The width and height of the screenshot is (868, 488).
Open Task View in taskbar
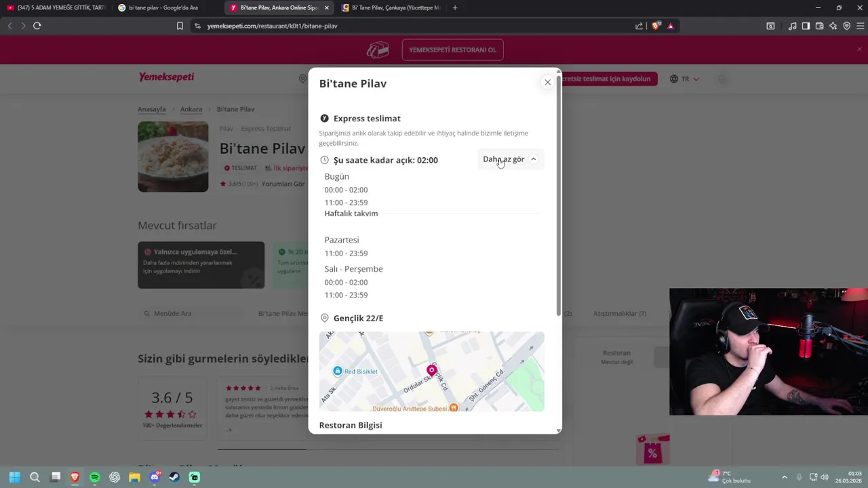(x=56, y=477)
